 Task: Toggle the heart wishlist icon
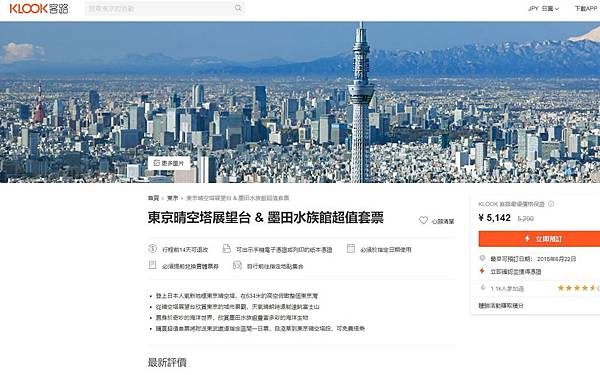[x=423, y=220]
